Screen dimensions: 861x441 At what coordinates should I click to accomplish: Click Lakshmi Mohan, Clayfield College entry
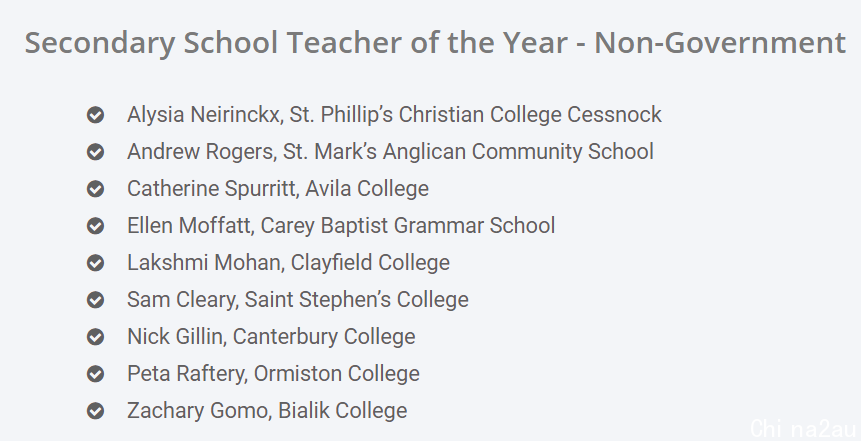coord(288,263)
